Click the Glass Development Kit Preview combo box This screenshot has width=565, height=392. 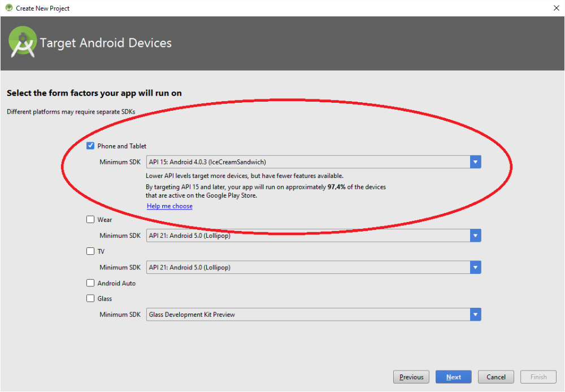314,315
